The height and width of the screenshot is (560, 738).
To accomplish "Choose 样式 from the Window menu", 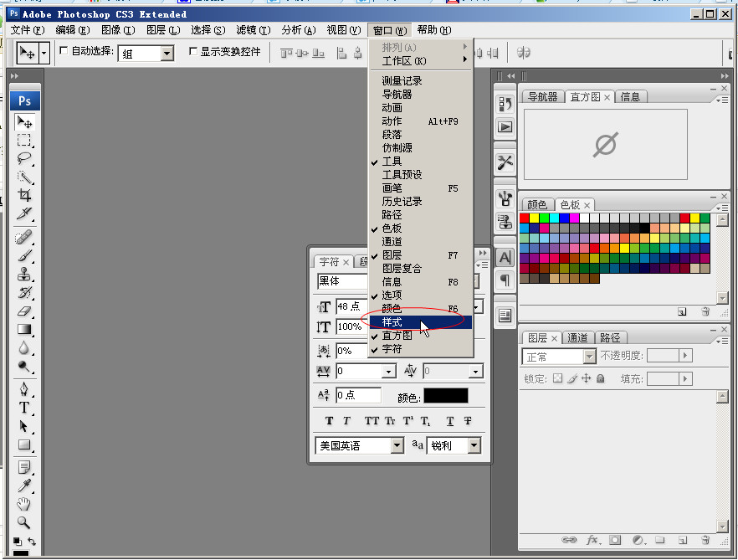I will click(x=392, y=322).
